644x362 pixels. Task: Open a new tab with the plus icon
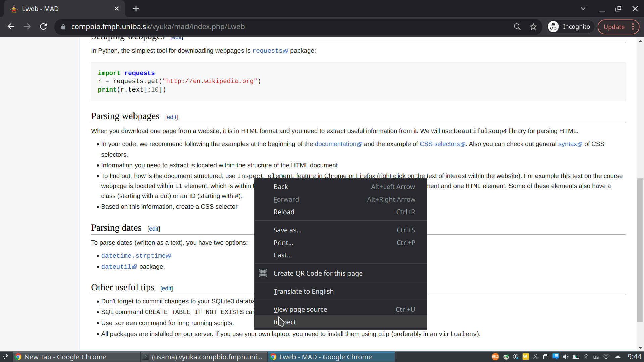[x=136, y=9]
